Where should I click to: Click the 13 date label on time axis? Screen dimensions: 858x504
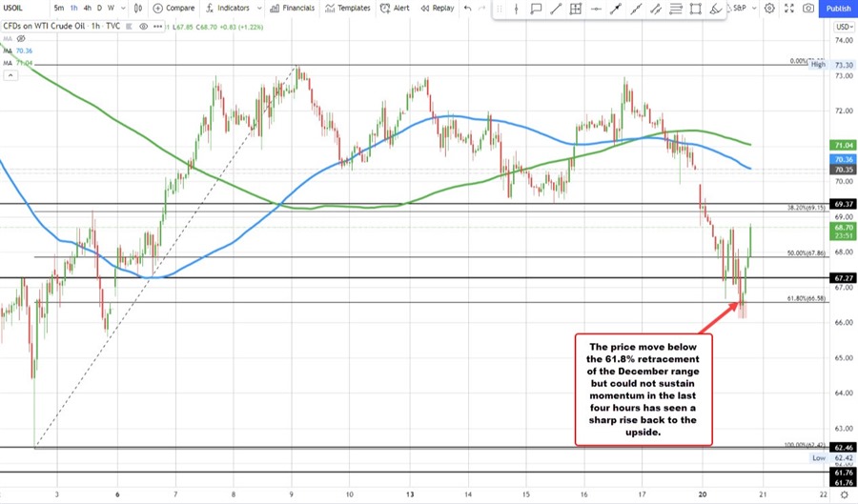(x=409, y=494)
